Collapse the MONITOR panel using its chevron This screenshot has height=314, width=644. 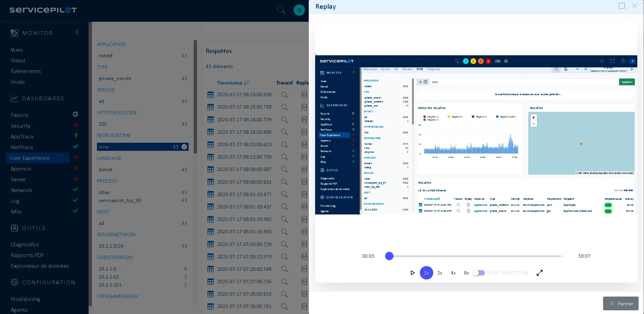(x=77, y=32)
